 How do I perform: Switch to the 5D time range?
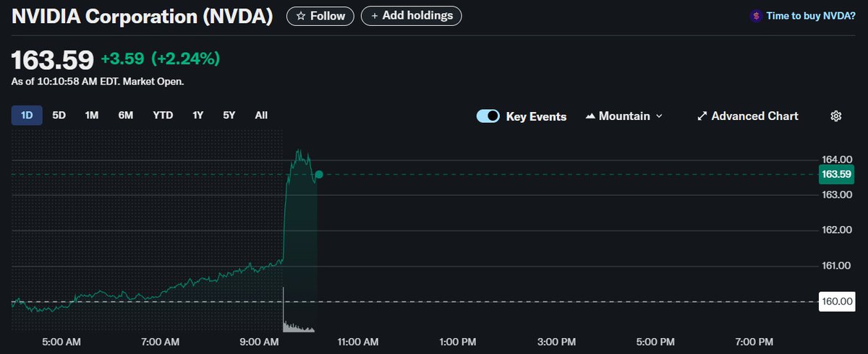(x=59, y=116)
